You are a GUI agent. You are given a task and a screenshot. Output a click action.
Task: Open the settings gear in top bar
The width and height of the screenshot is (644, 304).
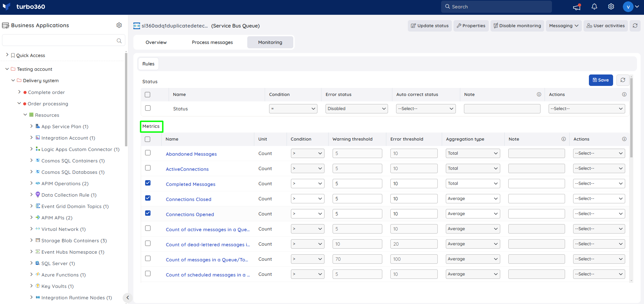point(611,7)
